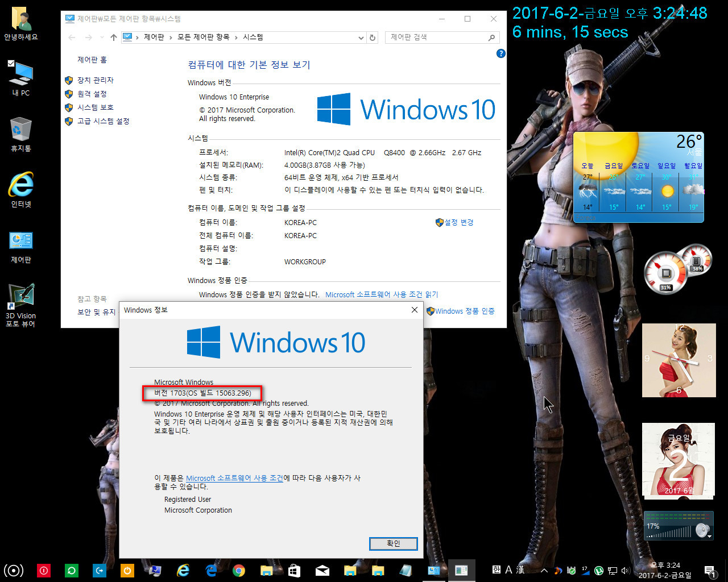728x582 pixels.
Task: Click the speaker volume tray icon
Action: (626, 570)
